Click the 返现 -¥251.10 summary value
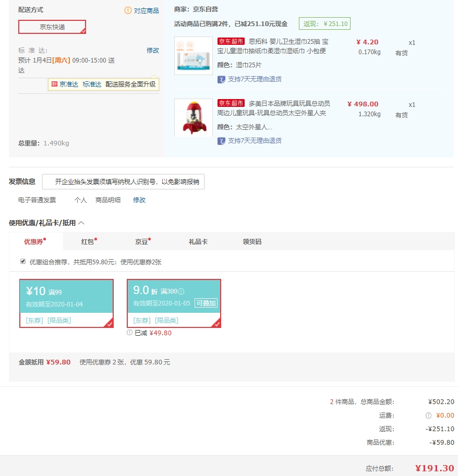 tap(440, 429)
